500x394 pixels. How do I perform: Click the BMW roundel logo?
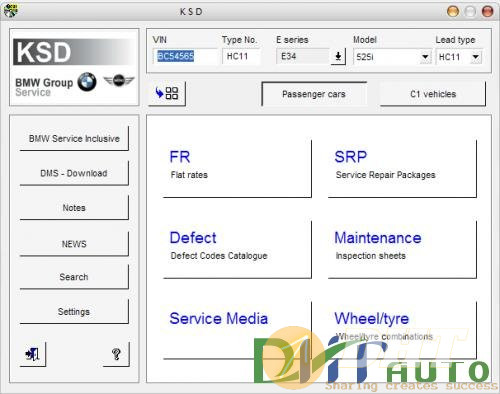tap(87, 82)
